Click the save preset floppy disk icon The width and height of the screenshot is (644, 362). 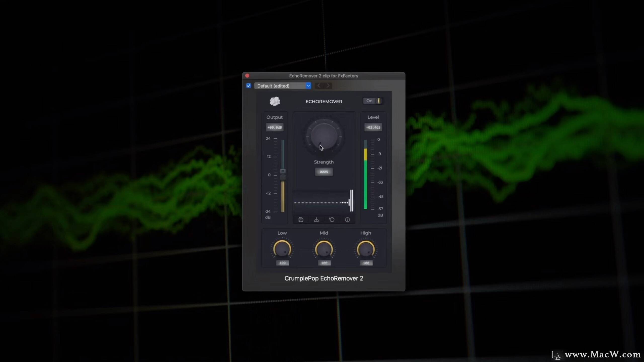pyautogui.click(x=301, y=220)
